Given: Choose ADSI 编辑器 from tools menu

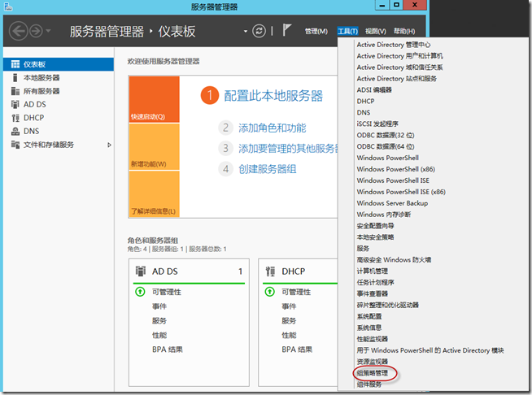Looking at the screenshot, I should point(374,90).
